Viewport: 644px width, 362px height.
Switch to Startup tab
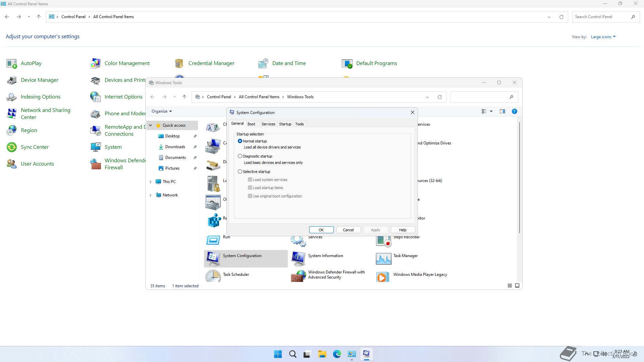(285, 124)
